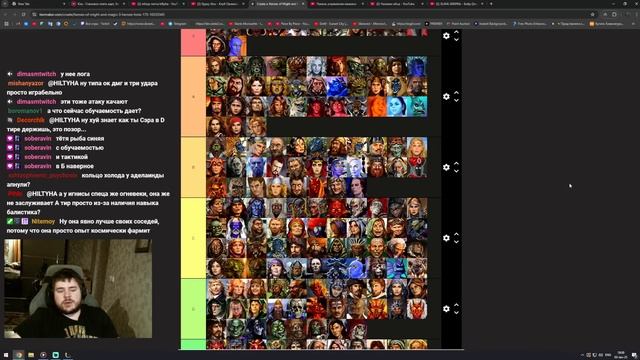Open settings gear for the yellow tier row
This screenshot has width=640, height=360.
[x=446, y=238]
